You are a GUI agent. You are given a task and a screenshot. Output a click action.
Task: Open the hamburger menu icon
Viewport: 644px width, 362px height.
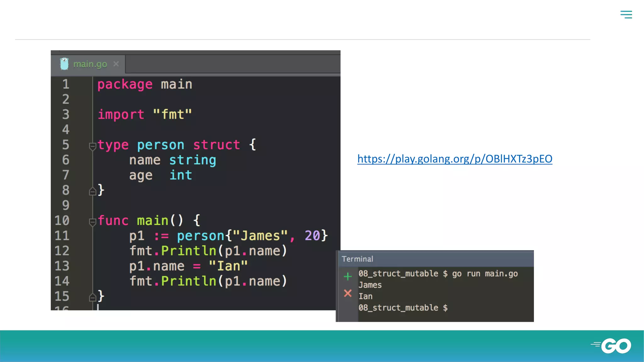coord(626,14)
